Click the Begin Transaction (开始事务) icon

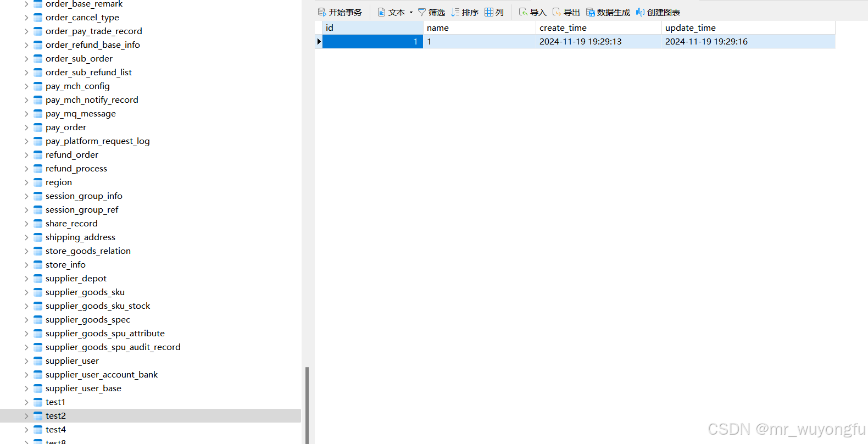point(322,12)
